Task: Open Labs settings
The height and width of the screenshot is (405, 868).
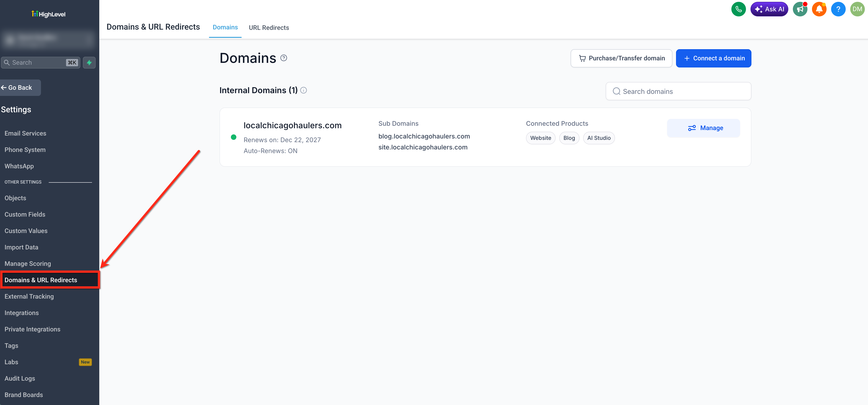Action: pyautogui.click(x=11, y=362)
